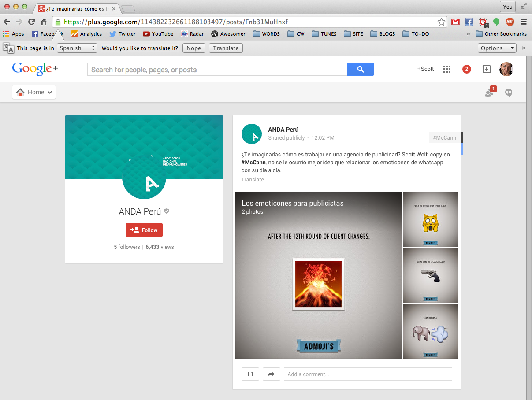Click the verified badge next to ANDA Perú
Image resolution: width=532 pixels, height=400 pixels.
pyautogui.click(x=167, y=211)
